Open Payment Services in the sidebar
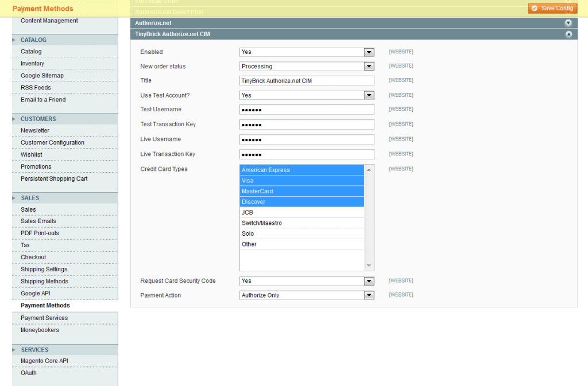This screenshot has width=588, height=386. coord(44,318)
